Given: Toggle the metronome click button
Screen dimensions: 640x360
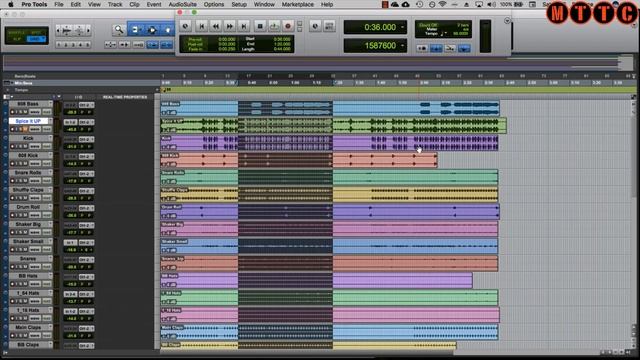Looking at the screenshot, I should point(436,49).
